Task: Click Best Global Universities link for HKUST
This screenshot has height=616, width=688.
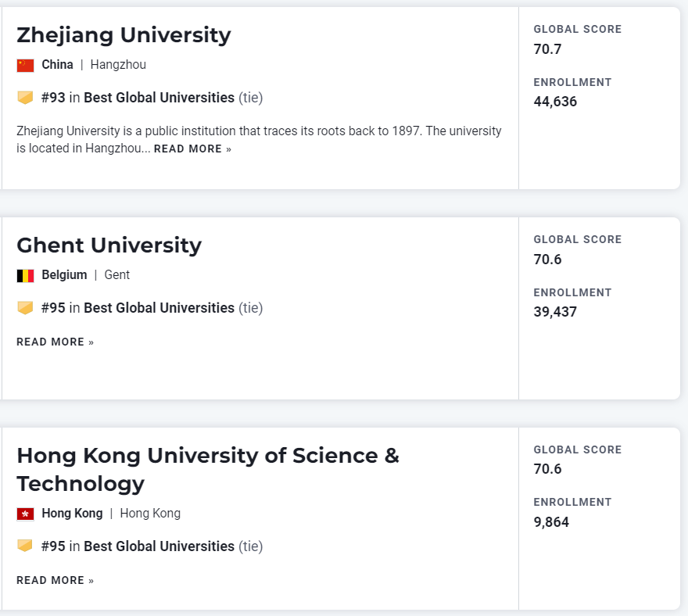Action: click(159, 546)
